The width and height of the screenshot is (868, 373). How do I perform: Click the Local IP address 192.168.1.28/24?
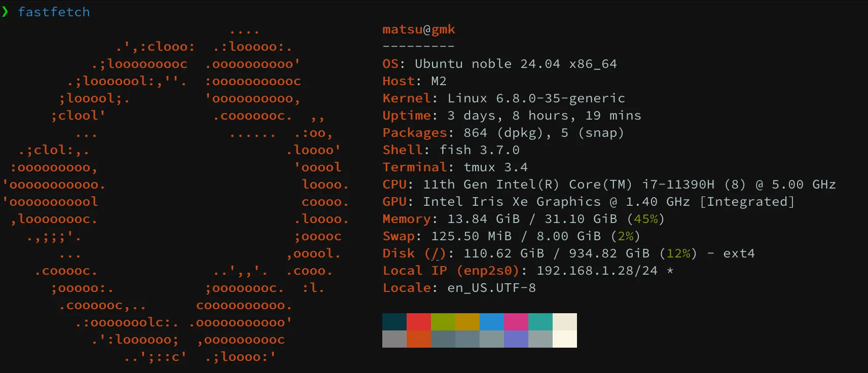597,271
